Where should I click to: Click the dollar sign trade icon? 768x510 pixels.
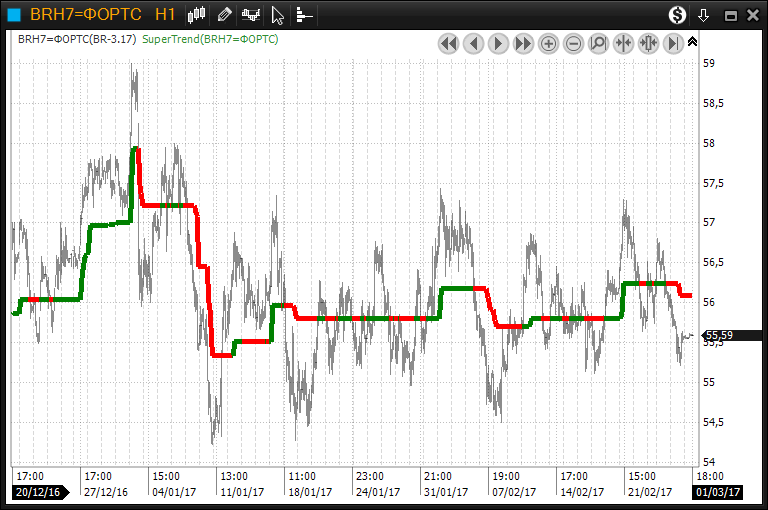[678, 15]
